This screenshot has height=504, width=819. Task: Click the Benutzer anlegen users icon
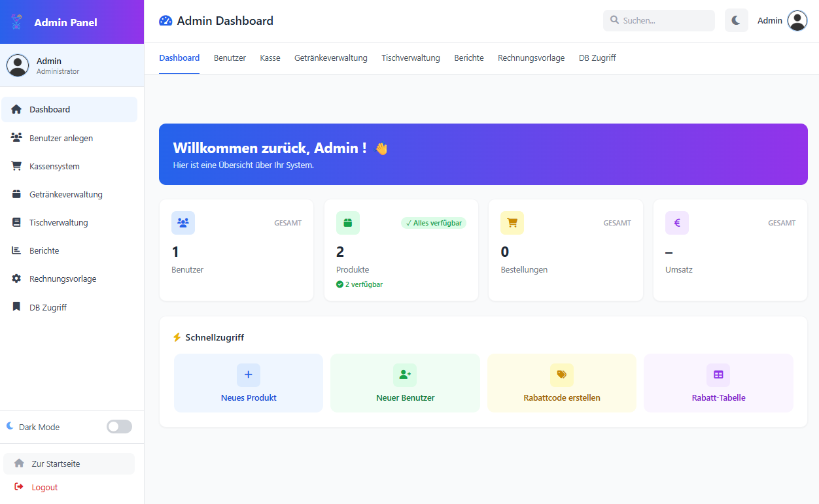pos(16,138)
